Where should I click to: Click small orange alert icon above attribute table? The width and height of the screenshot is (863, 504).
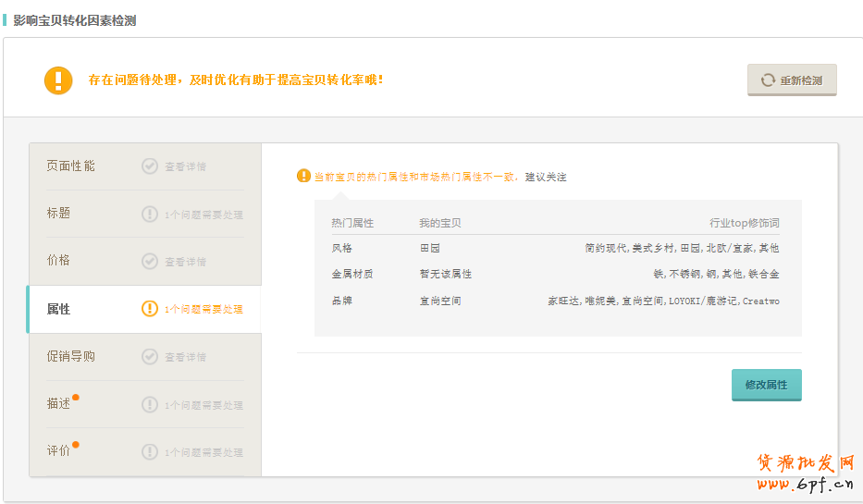coord(303,176)
